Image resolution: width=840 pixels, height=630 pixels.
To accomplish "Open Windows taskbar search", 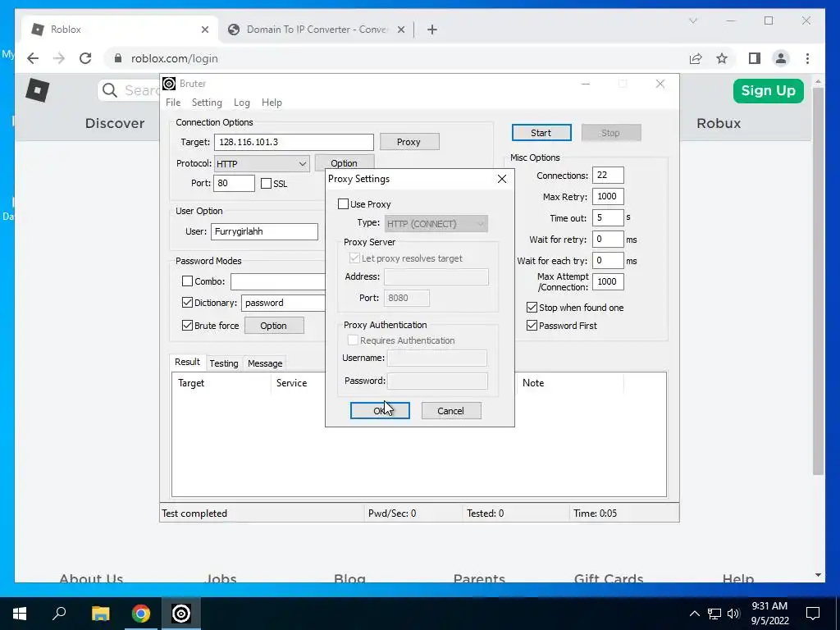I will click(59, 614).
